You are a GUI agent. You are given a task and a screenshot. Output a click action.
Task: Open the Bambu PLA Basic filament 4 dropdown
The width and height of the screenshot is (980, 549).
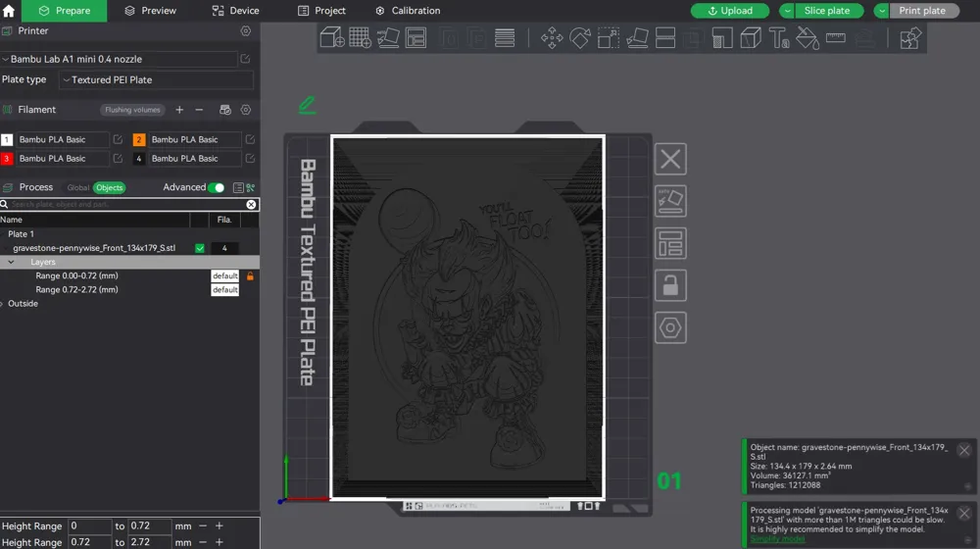(x=194, y=158)
